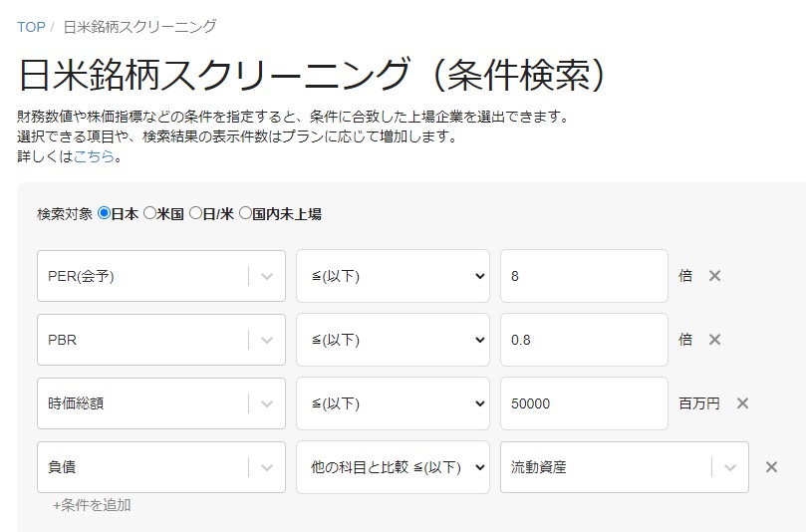Viewport: 806px width, 532px height.
Task: Click the TOP breadcrumb link
Action: tap(31, 27)
